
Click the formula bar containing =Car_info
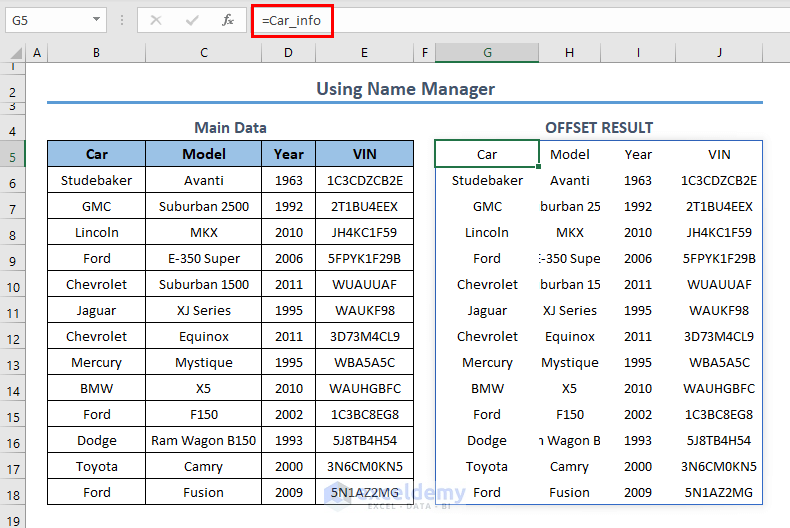coord(520,20)
